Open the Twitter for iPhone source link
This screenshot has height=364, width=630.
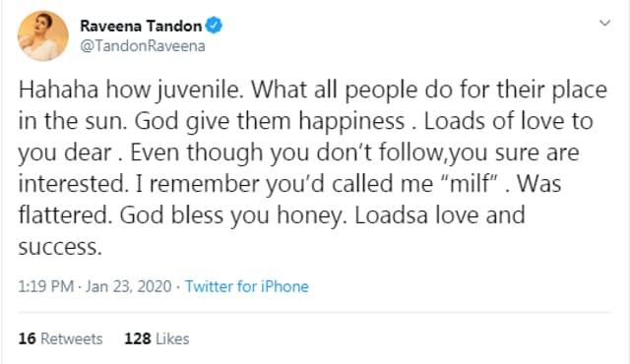247,286
